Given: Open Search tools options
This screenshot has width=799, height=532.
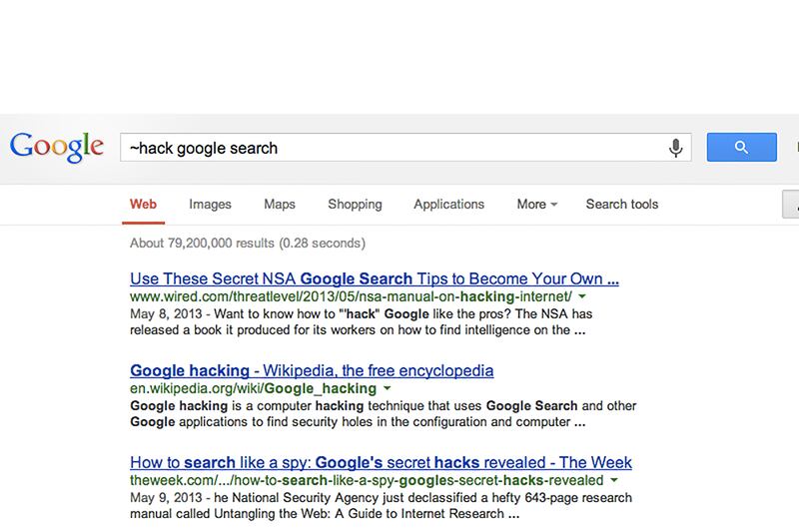Looking at the screenshot, I should (621, 205).
